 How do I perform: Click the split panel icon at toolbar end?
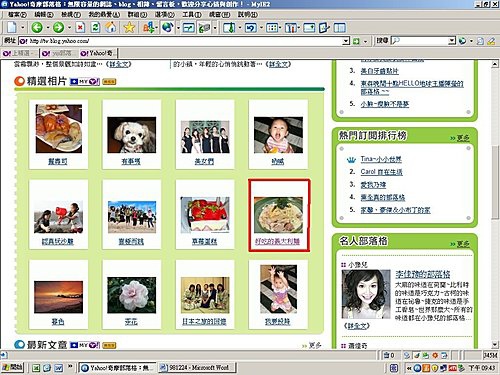coord(340,27)
